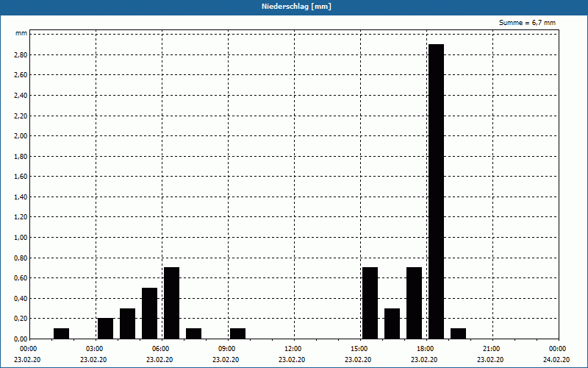This screenshot has width=588, height=368.
Task: Click the 0,20 y-axis value
Action: click(x=21, y=319)
